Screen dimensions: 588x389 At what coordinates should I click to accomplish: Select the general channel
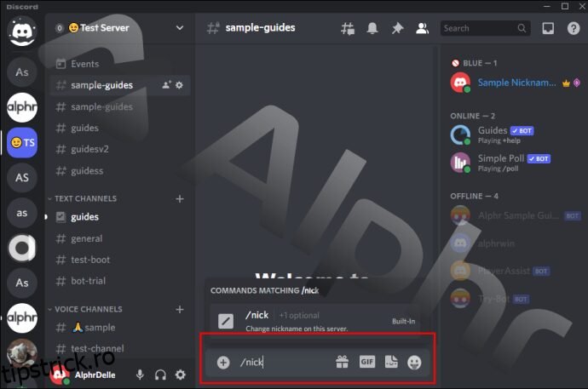point(119,239)
